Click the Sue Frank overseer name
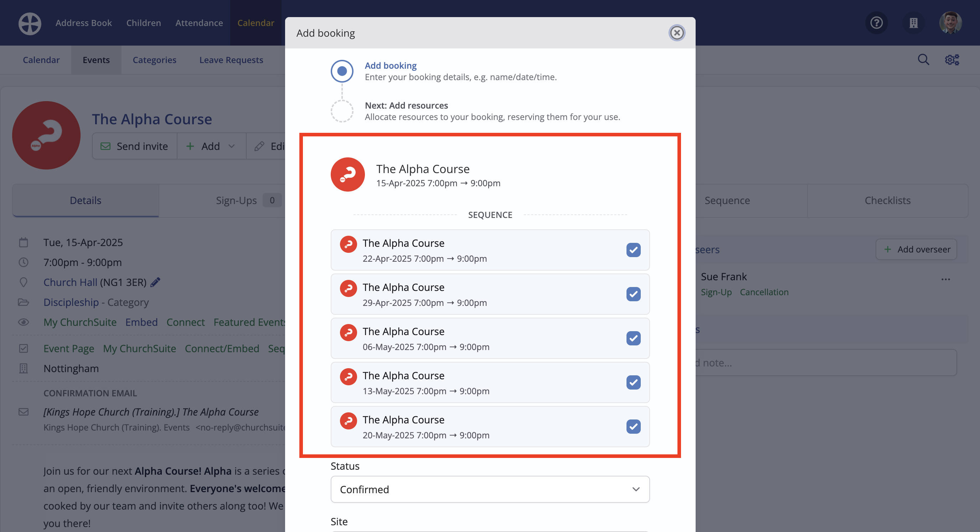 [x=724, y=276]
